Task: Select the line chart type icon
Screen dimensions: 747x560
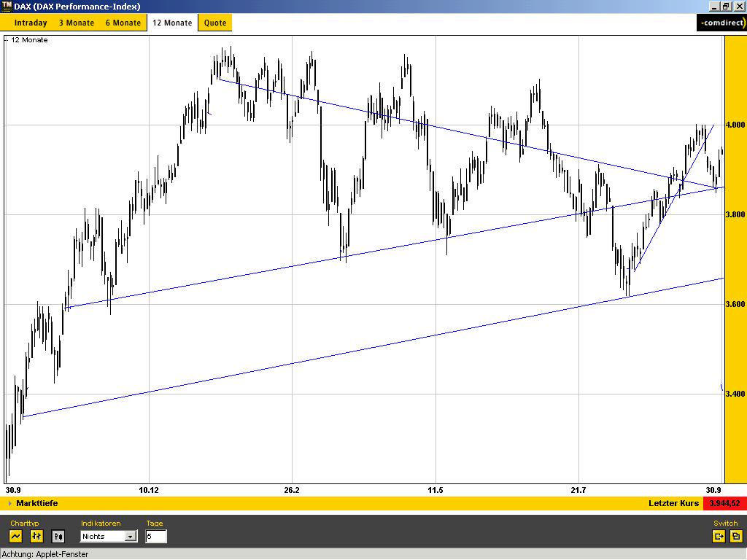Action: pos(16,537)
